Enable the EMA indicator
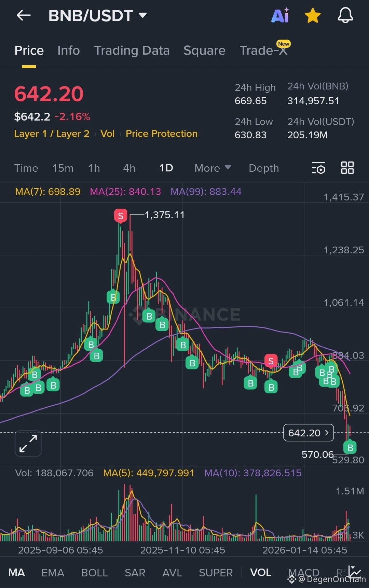The width and height of the screenshot is (369, 588). coord(53,573)
